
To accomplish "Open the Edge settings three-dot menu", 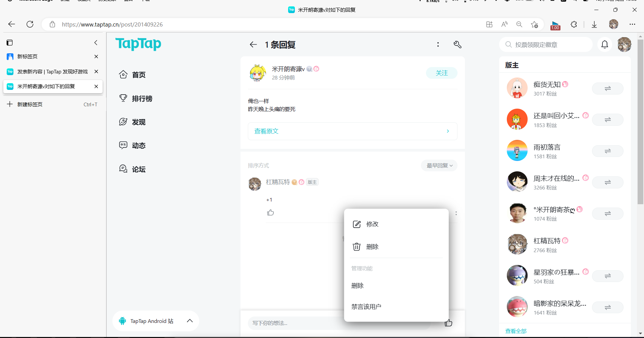I will (x=632, y=24).
